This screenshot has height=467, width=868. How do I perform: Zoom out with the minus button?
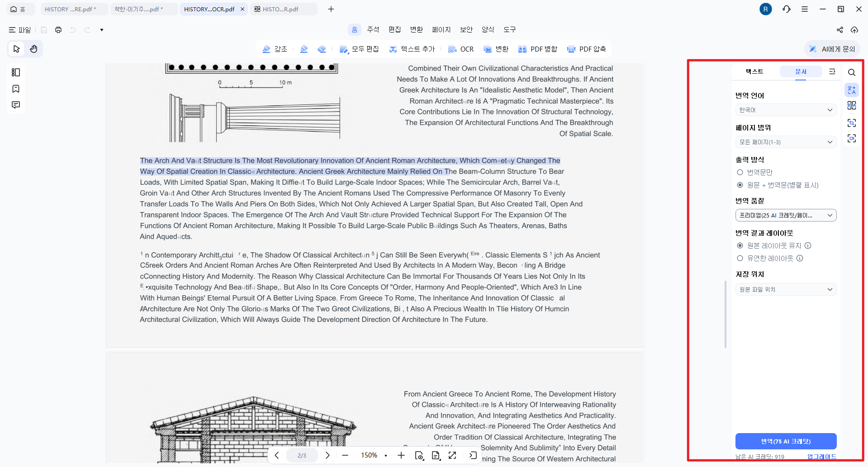click(345, 455)
